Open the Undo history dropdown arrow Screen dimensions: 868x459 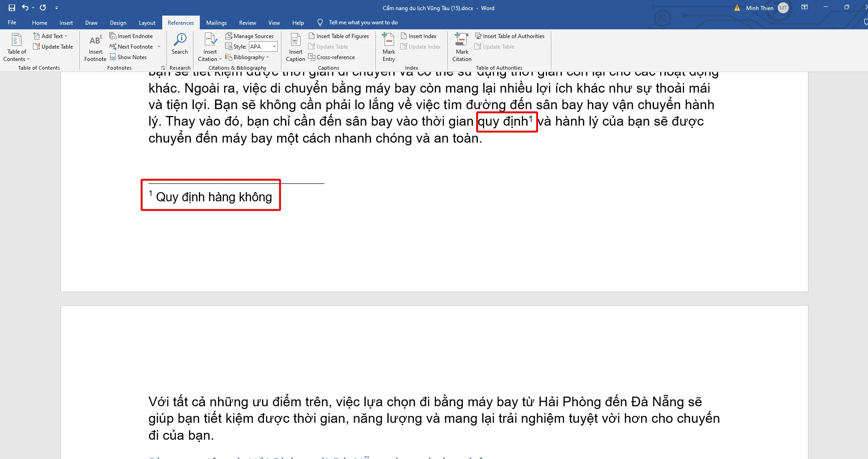33,8
